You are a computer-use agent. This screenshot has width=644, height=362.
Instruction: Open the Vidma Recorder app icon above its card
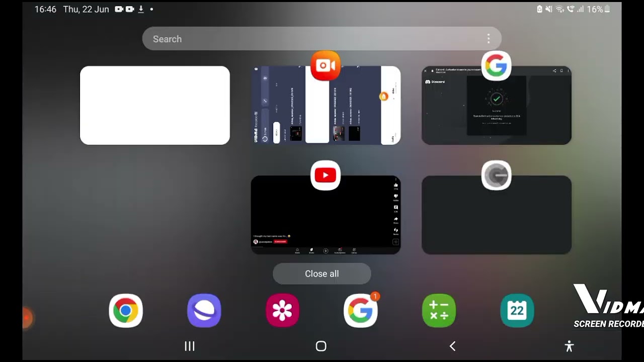(326, 66)
